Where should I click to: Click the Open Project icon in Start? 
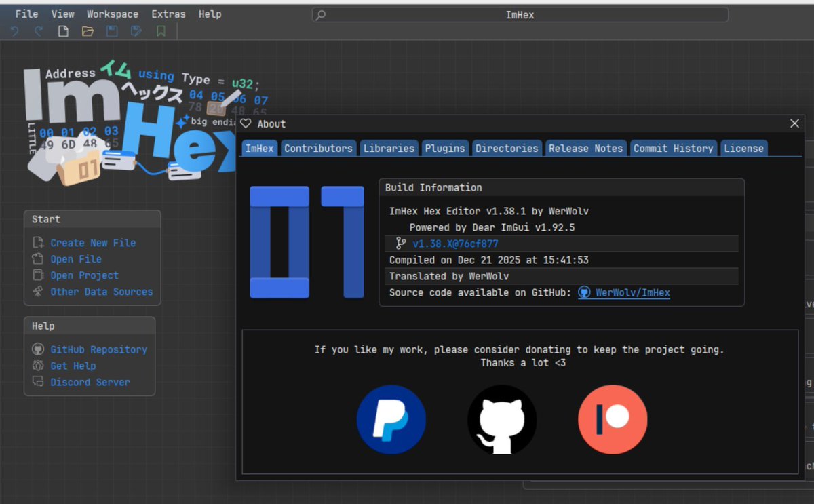point(39,275)
